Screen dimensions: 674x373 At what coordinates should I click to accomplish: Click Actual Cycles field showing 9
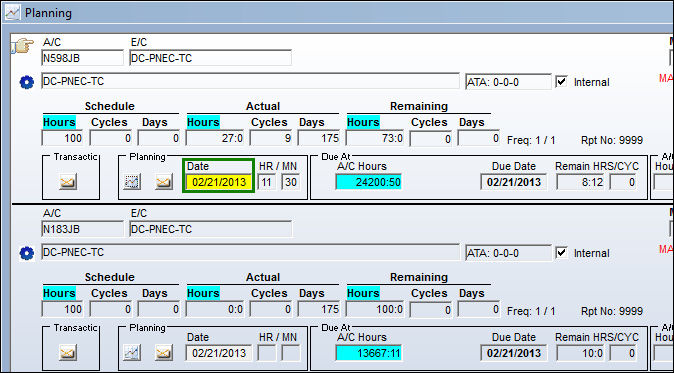[271, 138]
